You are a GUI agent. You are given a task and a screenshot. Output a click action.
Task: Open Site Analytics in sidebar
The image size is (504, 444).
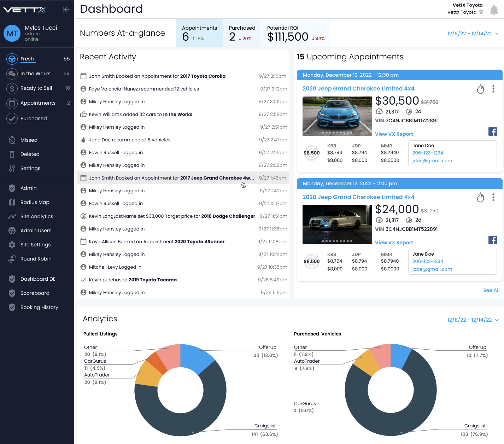click(x=37, y=216)
